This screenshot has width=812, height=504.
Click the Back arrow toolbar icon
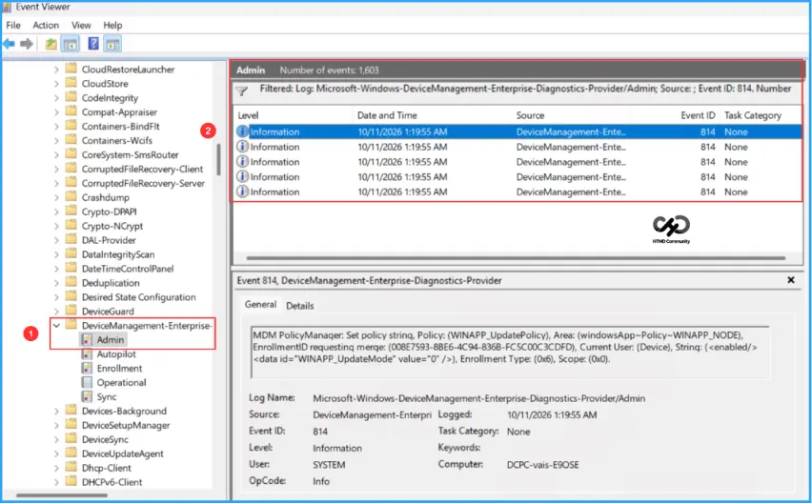coord(9,44)
